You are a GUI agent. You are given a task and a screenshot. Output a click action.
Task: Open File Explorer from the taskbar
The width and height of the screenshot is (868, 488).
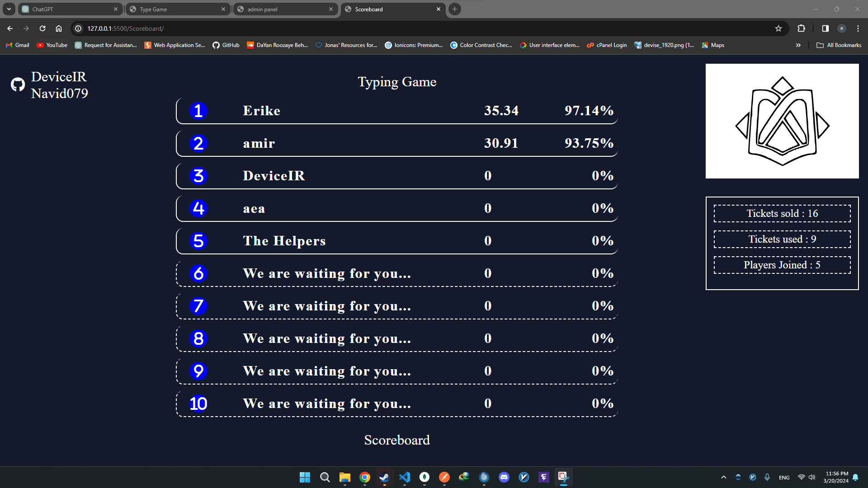(x=344, y=477)
